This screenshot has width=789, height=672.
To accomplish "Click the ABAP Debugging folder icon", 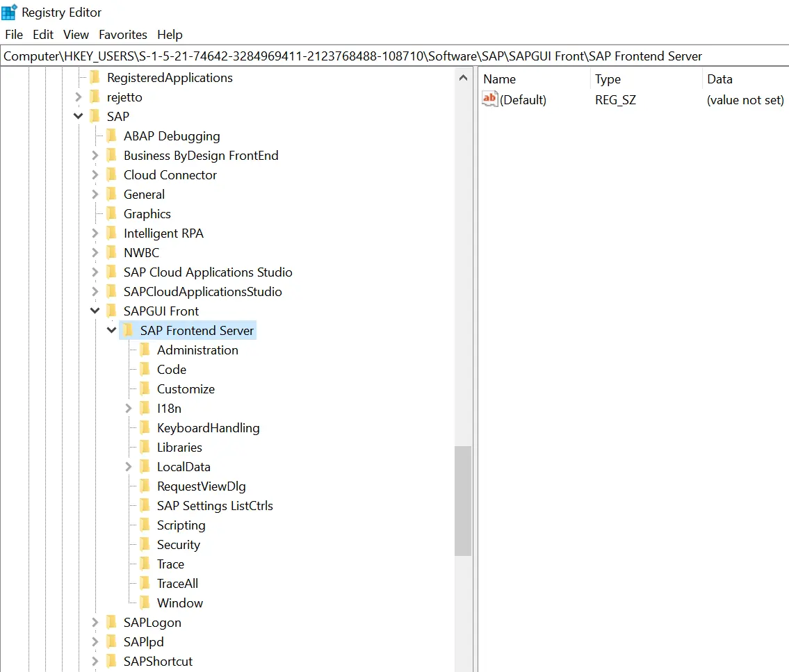I will tap(112, 136).
